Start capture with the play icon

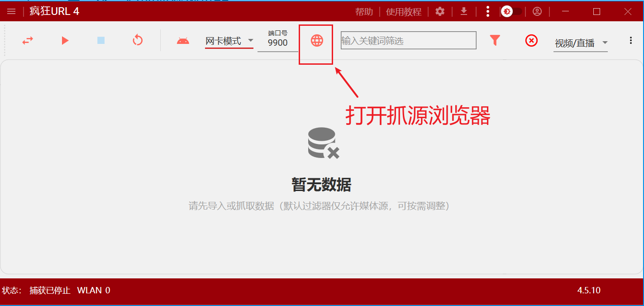65,40
